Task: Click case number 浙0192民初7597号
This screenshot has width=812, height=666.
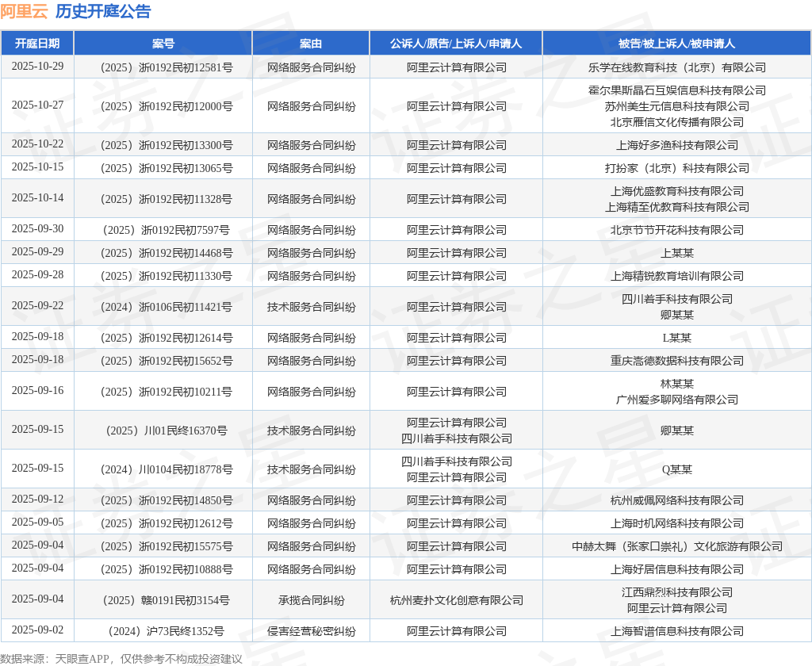Action: coord(167,230)
